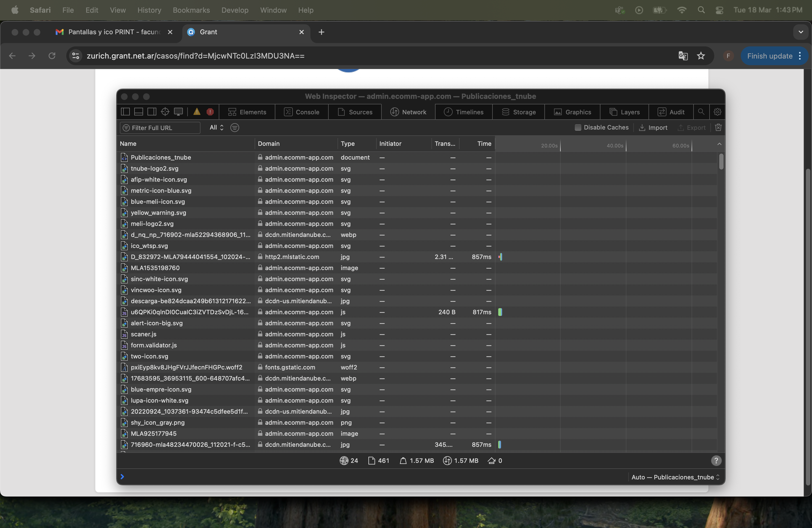This screenshot has height=528, width=812.
Task: Open Web Inspector settings gear
Action: click(x=718, y=112)
